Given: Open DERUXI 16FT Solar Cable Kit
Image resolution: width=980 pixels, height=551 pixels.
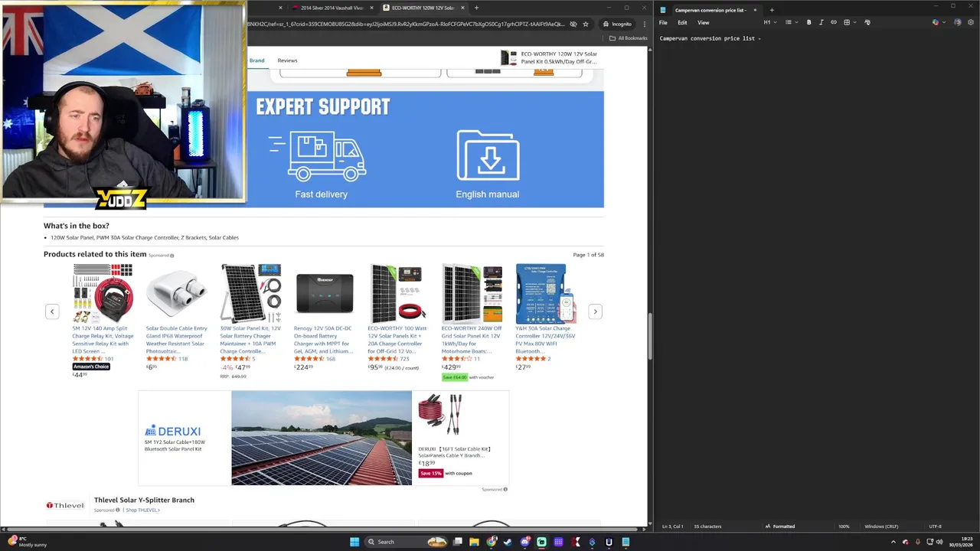Looking at the screenshot, I should point(455,452).
